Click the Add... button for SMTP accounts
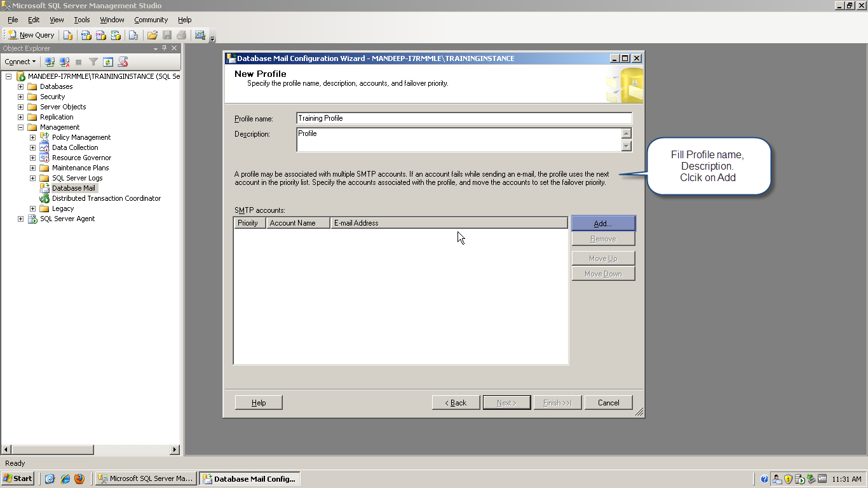Screen dimensions: 868x488 (603, 223)
